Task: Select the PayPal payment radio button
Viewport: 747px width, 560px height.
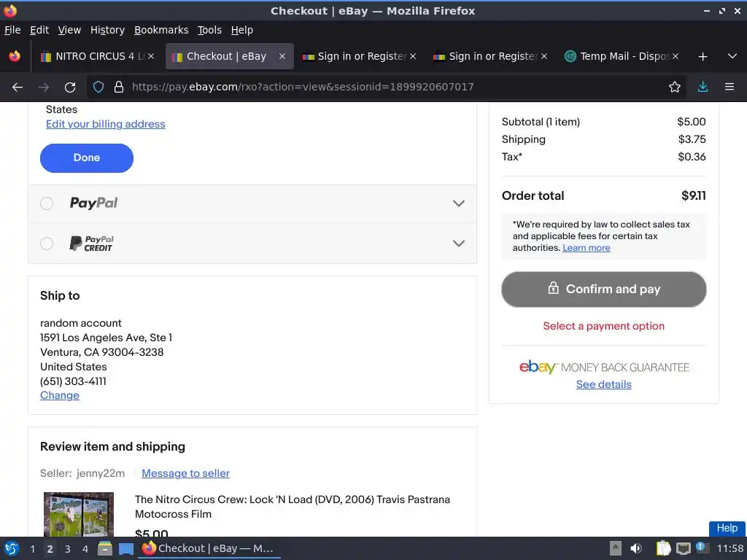Action: click(x=47, y=203)
